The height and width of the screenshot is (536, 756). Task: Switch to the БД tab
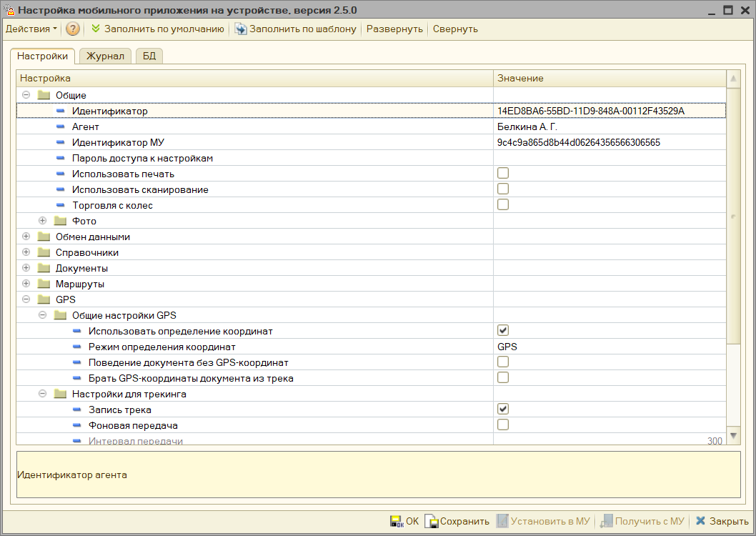tap(149, 56)
